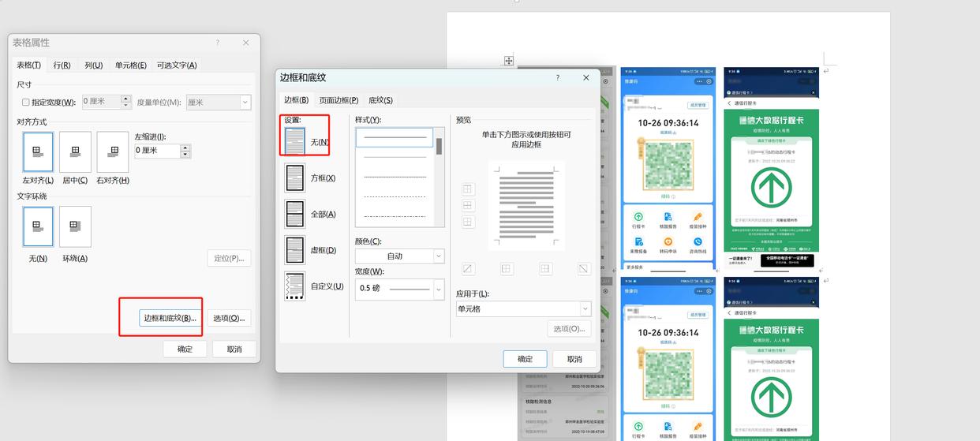Viewport: 980px width, 441px height.
Task: Toggle the forward-slash diagonal border button
Action: pyautogui.click(x=468, y=268)
